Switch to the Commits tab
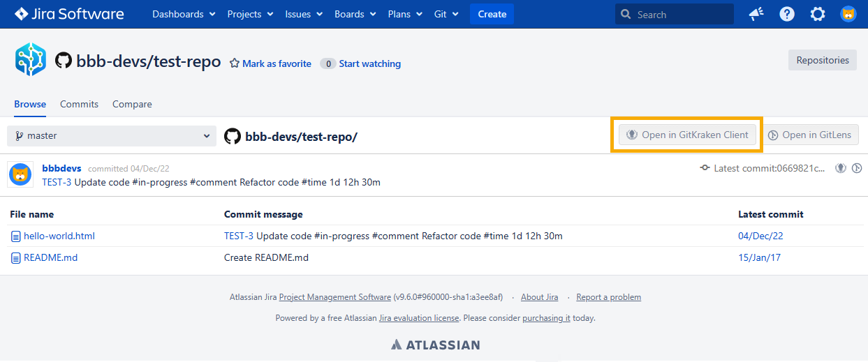This screenshot has width=868, height=362. (79, 104)
